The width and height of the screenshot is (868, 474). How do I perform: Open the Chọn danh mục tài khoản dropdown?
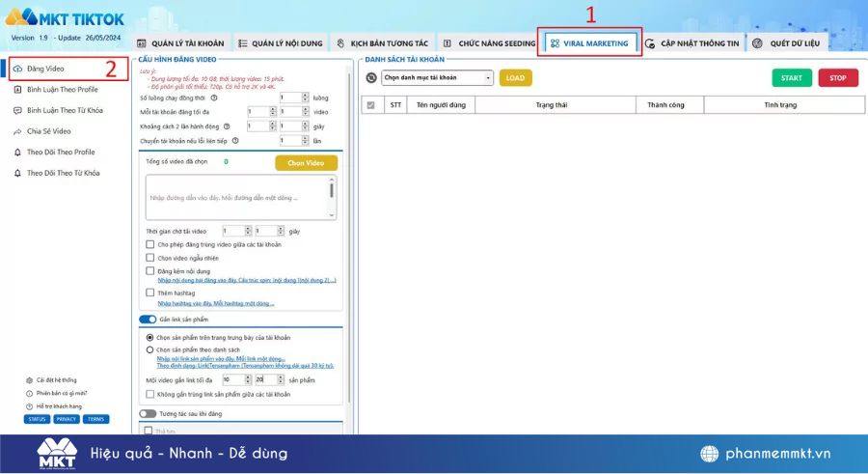pos(437,78)
